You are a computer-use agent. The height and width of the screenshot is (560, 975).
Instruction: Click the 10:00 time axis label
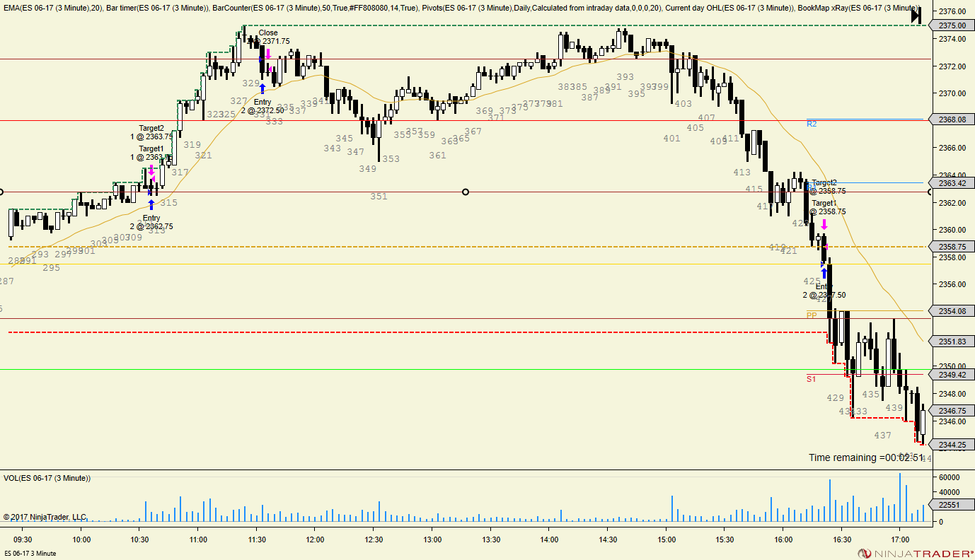pyautogui.click(x=81, y=539)
